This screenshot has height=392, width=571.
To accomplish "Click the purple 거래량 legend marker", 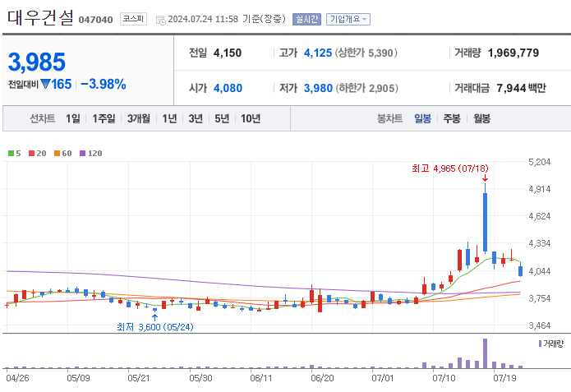I will (x=540, y=344).
